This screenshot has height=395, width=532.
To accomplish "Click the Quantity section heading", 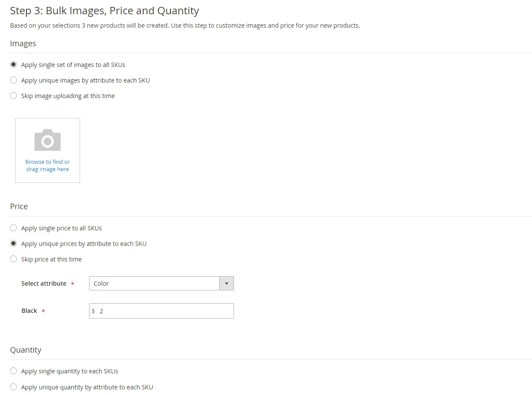I will coord(26,350).
